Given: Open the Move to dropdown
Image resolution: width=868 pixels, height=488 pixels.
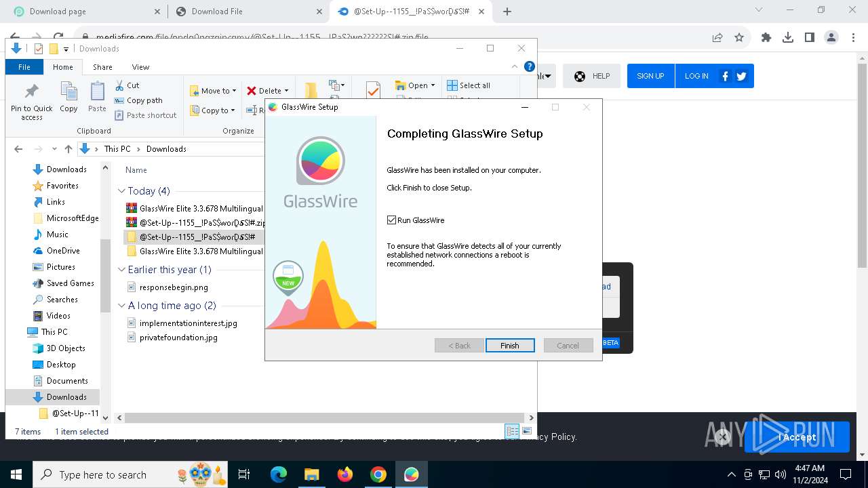Looking at the screenshot, I should click(x=213, y=91).
